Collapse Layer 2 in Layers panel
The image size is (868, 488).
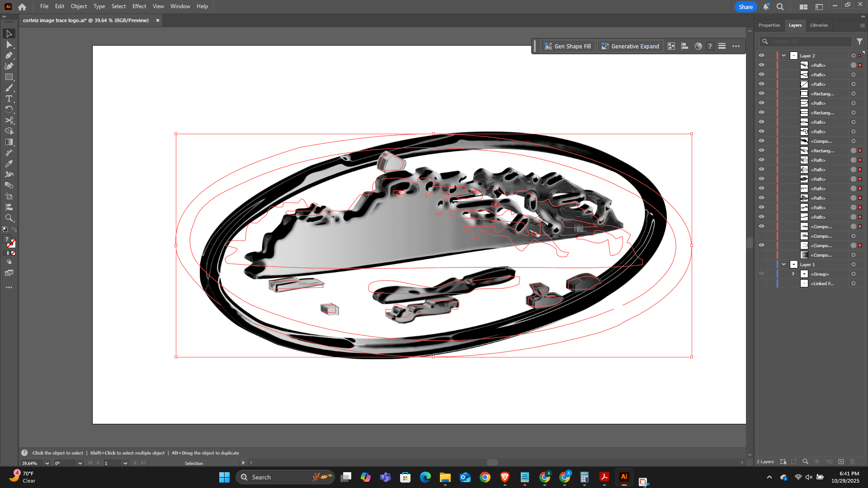[784, 56]
